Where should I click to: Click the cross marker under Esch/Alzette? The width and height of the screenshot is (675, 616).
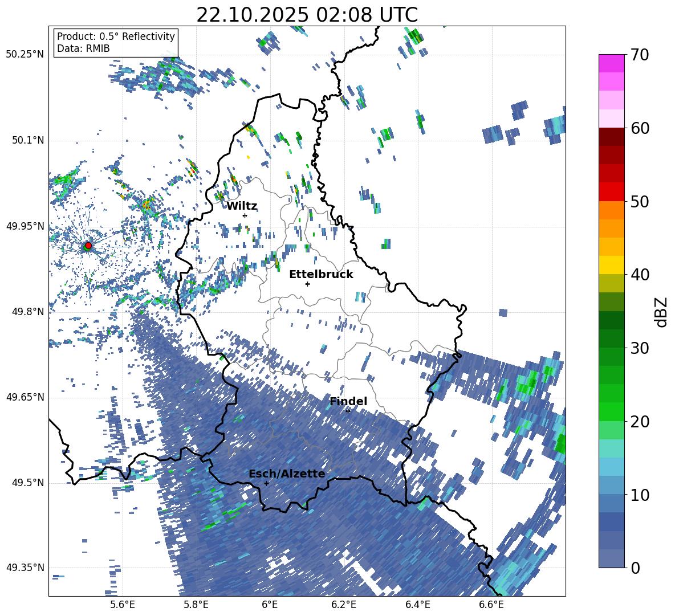tap(266, 483)
